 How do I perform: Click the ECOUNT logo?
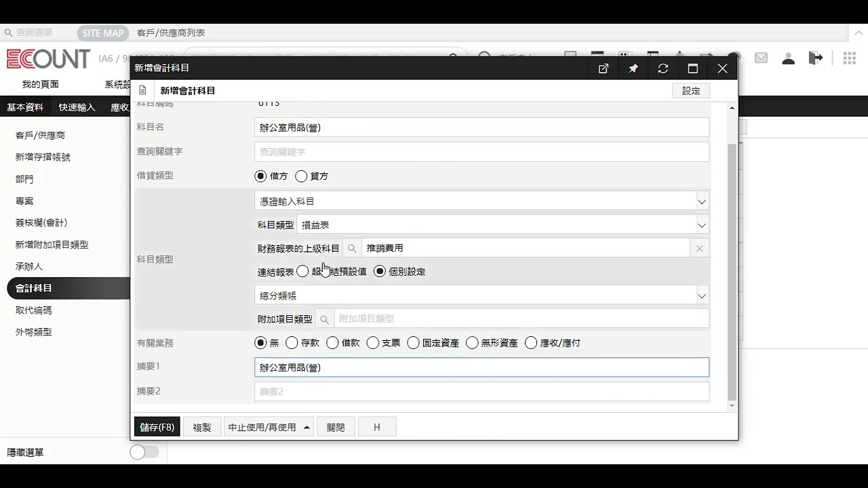click(48, 59)
